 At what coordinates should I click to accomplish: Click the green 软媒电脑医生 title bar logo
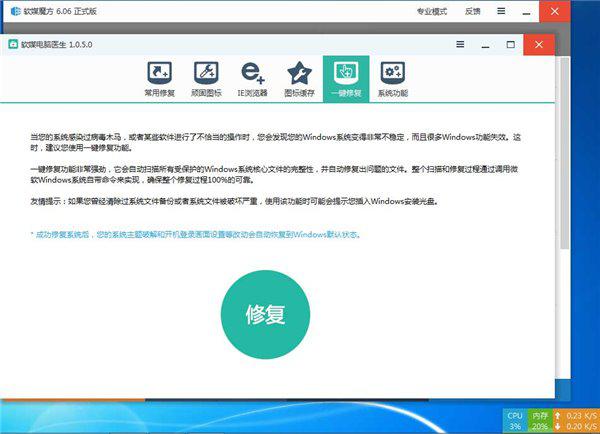pos(14,44)
